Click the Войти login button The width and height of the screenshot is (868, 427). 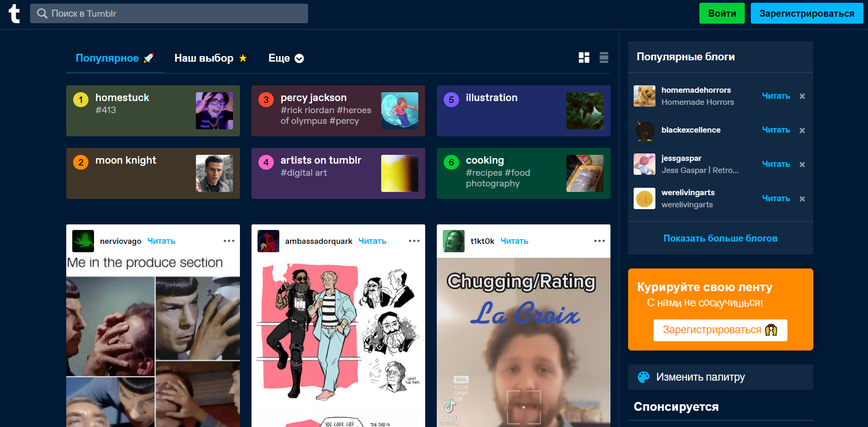[x=722, y=13]
